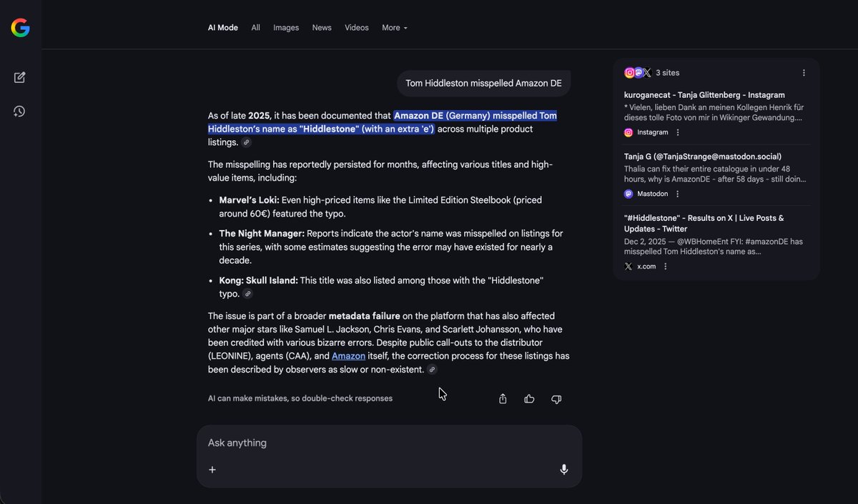Open the Amazon hyperlink in the answer

(x=349, y=356)
